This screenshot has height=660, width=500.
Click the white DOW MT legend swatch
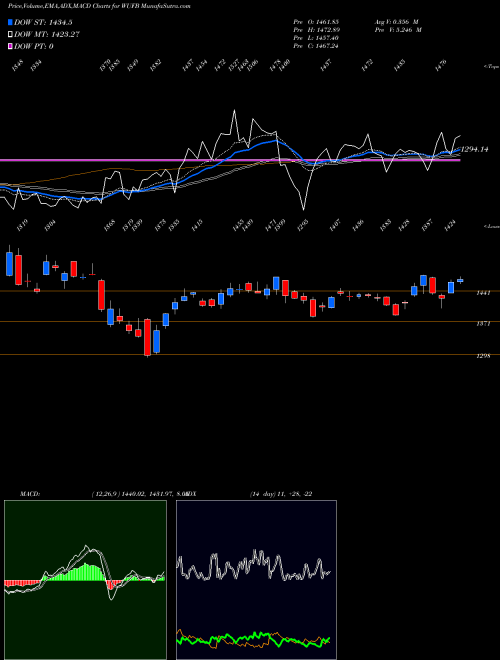coord(10,35)
